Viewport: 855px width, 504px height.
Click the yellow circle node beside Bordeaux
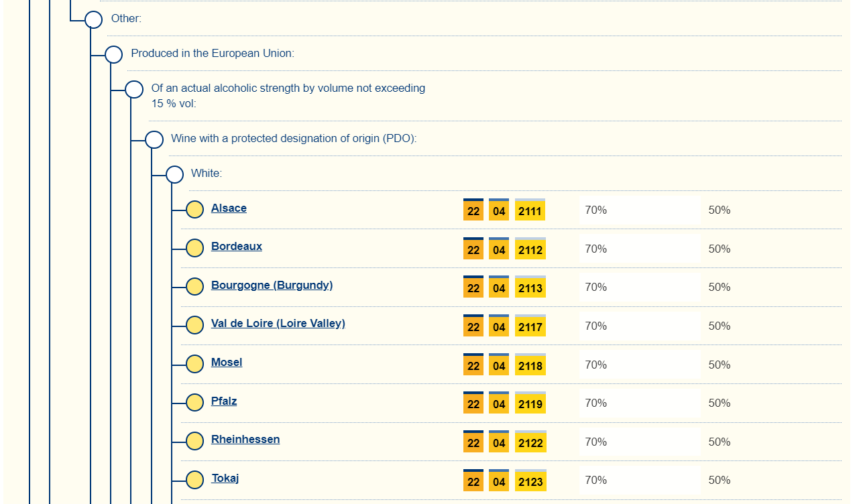(194, 248)
